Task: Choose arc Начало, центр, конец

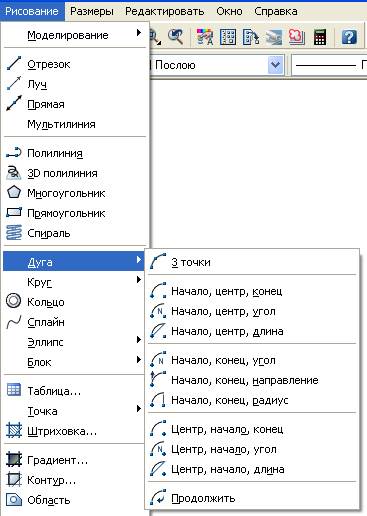Action: tap(252, 291)
